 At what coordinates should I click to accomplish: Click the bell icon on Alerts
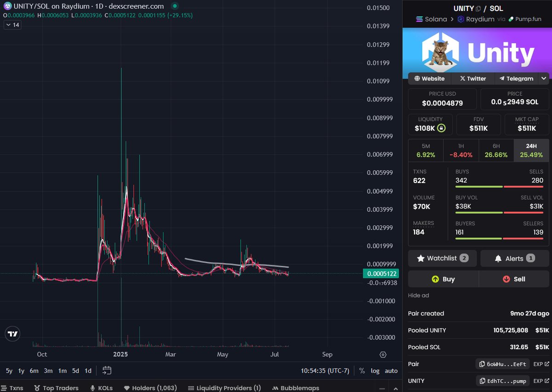tap(498, 259)
